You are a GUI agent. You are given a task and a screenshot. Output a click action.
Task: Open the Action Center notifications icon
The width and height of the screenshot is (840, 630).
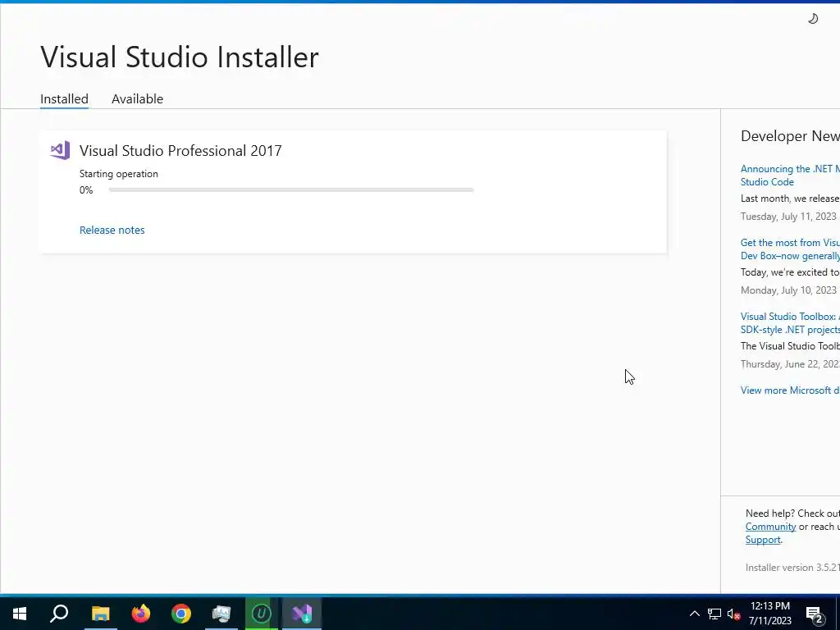[815, 614]
